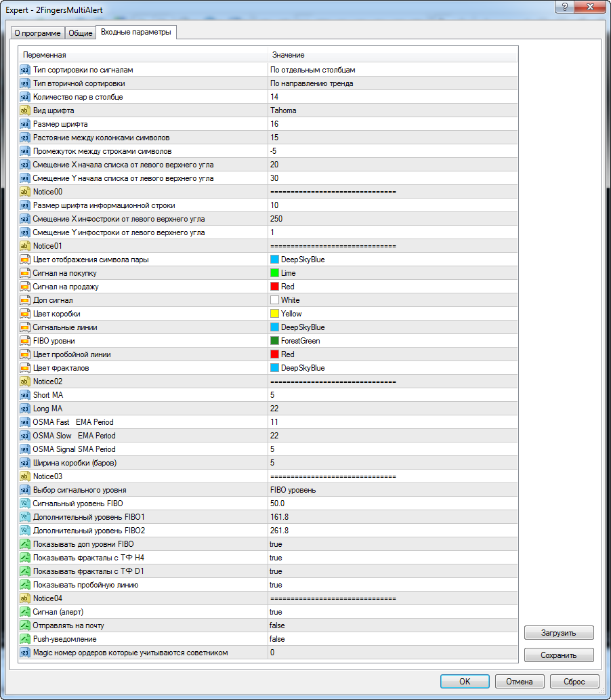Click the icon beside 'OSMA Fast EMA Period'
This screenshot has height=700, width=611.
[24, 422]
